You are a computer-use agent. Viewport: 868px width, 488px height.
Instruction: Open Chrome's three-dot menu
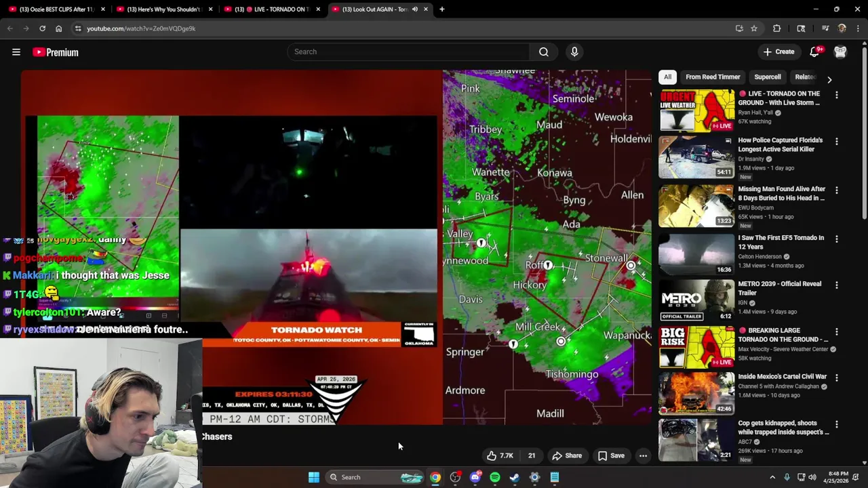tap(858, 28)
